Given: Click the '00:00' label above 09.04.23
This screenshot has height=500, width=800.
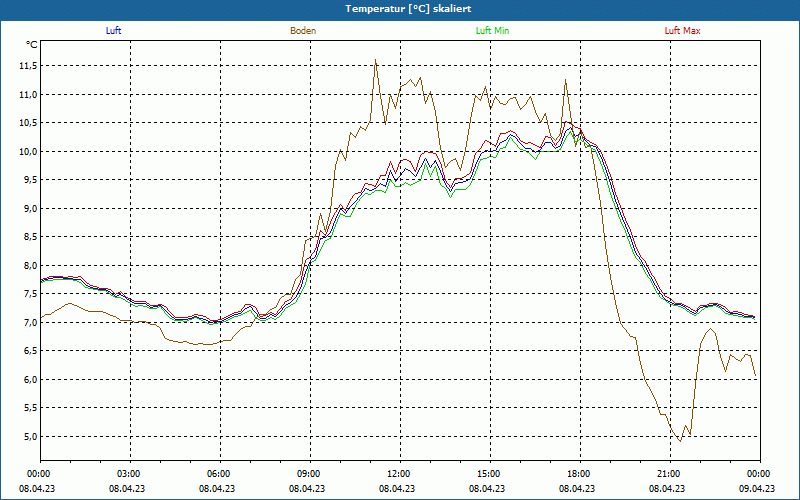Looking at the screenshot, I should click(x=760, y=474).
